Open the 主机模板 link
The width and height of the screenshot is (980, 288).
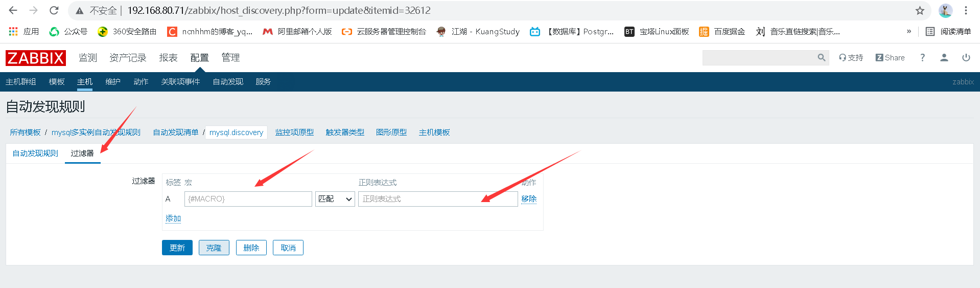click(434, 132)
